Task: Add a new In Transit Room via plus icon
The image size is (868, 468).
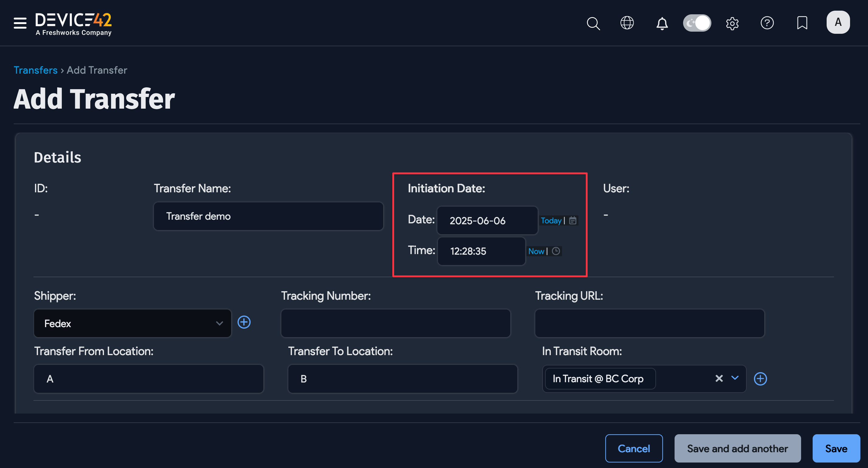Action: 761,379
